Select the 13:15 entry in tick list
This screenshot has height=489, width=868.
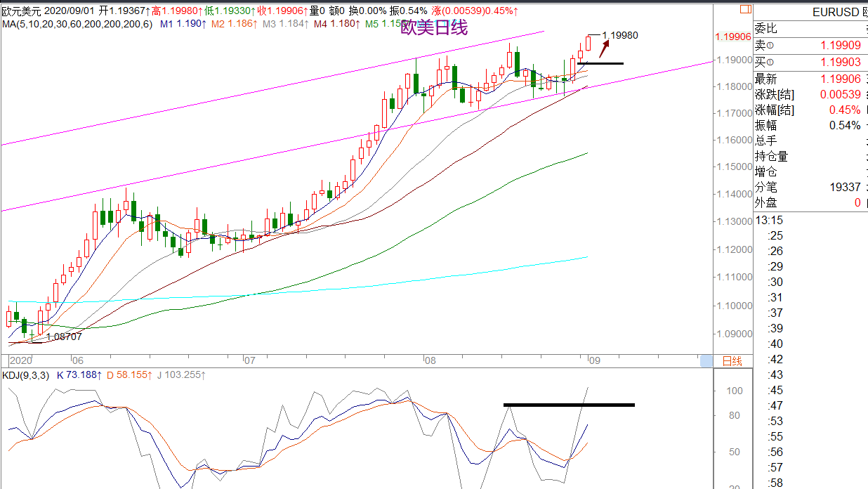pos(769,220)
